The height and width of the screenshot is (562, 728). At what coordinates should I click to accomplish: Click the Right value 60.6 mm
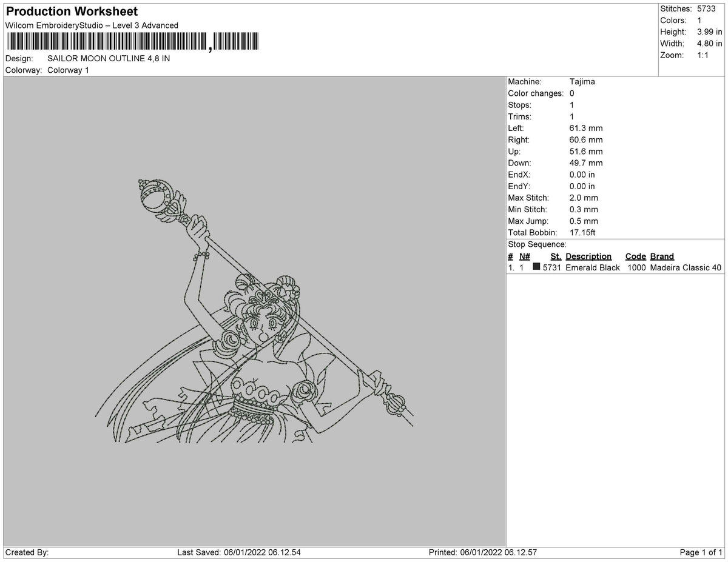(586, 140)
